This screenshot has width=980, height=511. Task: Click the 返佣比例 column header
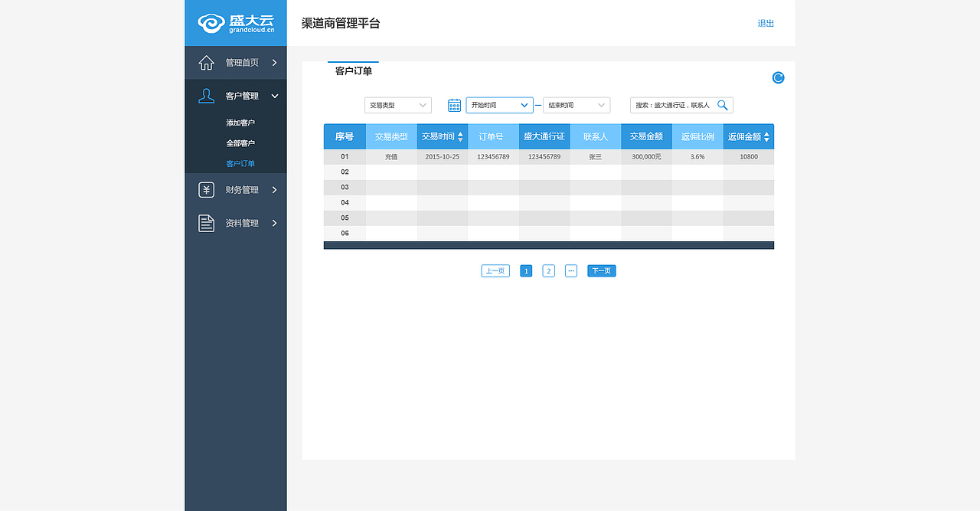(x=697, y=136)
